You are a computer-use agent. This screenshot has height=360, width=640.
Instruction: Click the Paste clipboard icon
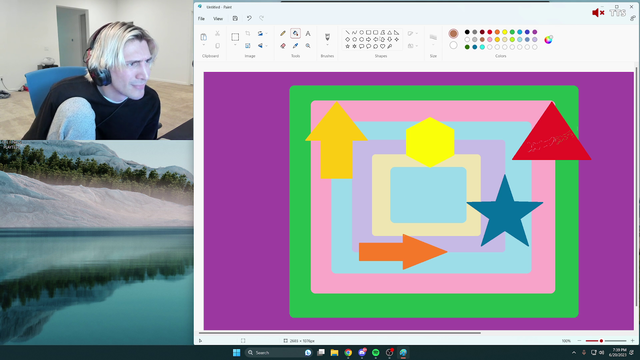tap(204, 37)
